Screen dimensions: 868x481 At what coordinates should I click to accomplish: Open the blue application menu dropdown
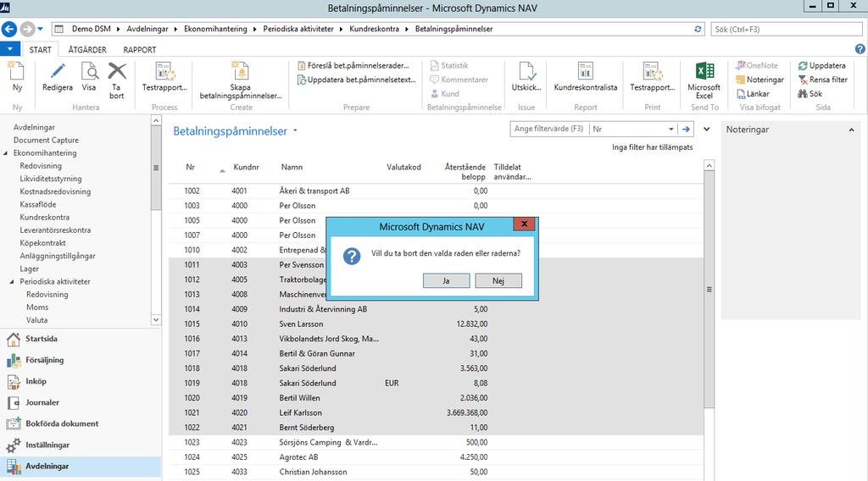(10, 49)
